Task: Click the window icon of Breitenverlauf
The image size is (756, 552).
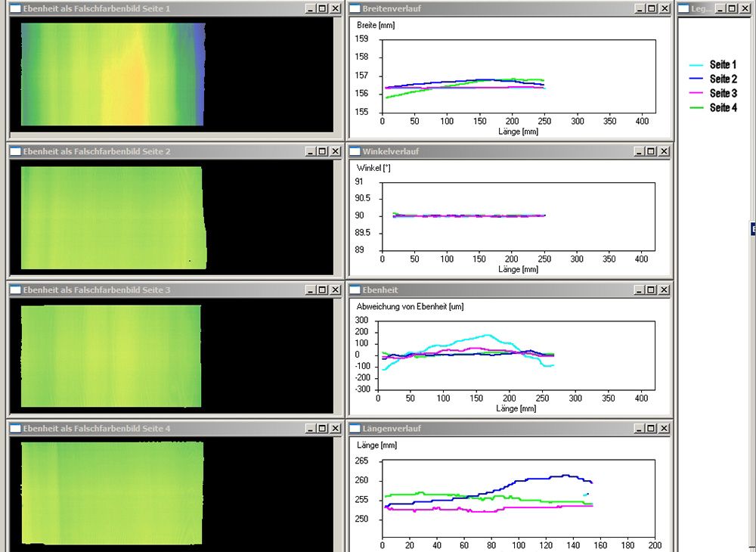Action: [355, 8]
